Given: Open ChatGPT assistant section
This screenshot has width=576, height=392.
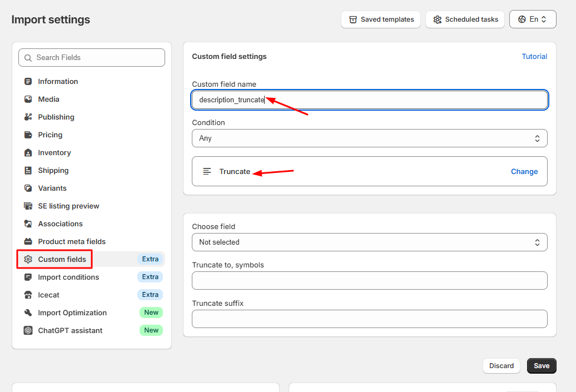Looking at the screenshot, I should [70, 330].
